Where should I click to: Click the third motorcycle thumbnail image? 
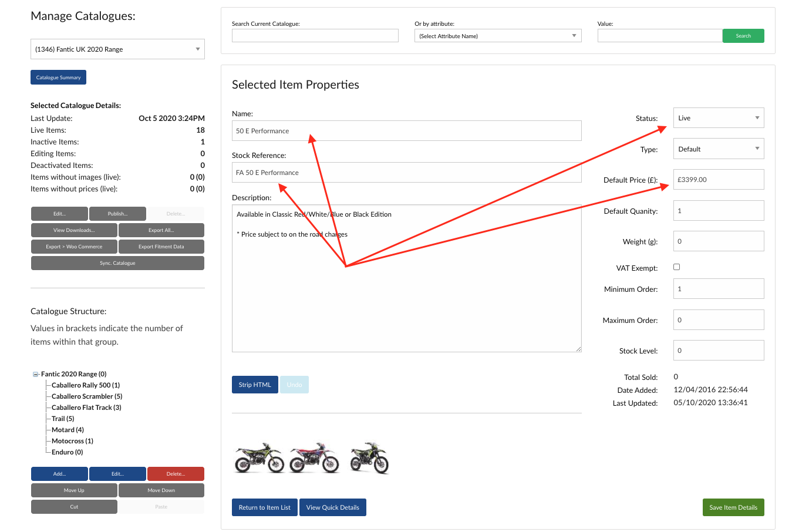[369, 458]
